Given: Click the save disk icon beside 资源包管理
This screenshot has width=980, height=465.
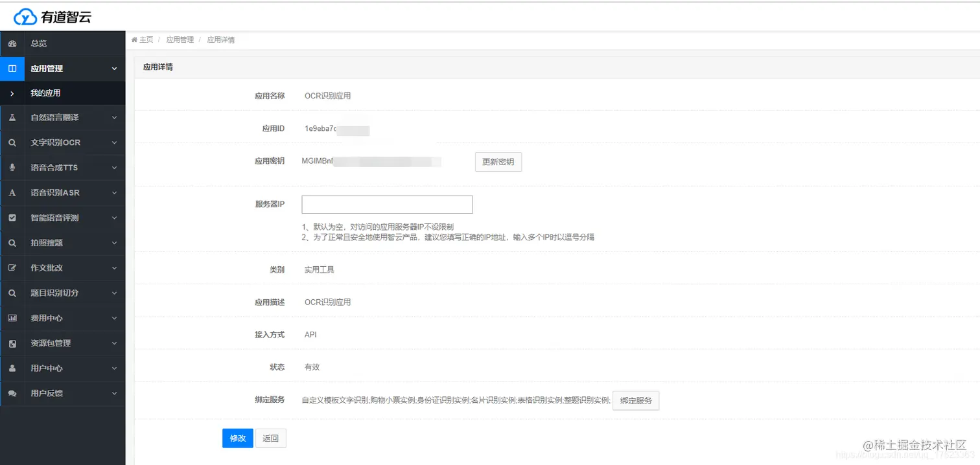Looking at the screenshot, I should point(12,343).
